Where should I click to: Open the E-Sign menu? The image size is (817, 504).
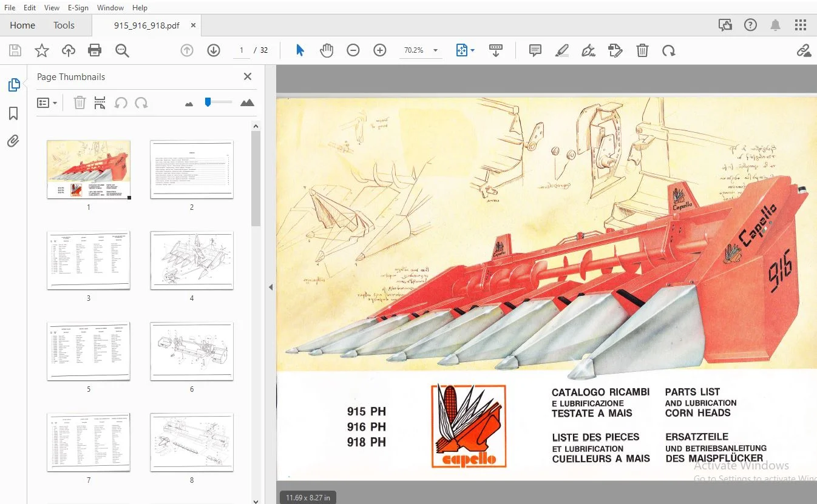78,7
